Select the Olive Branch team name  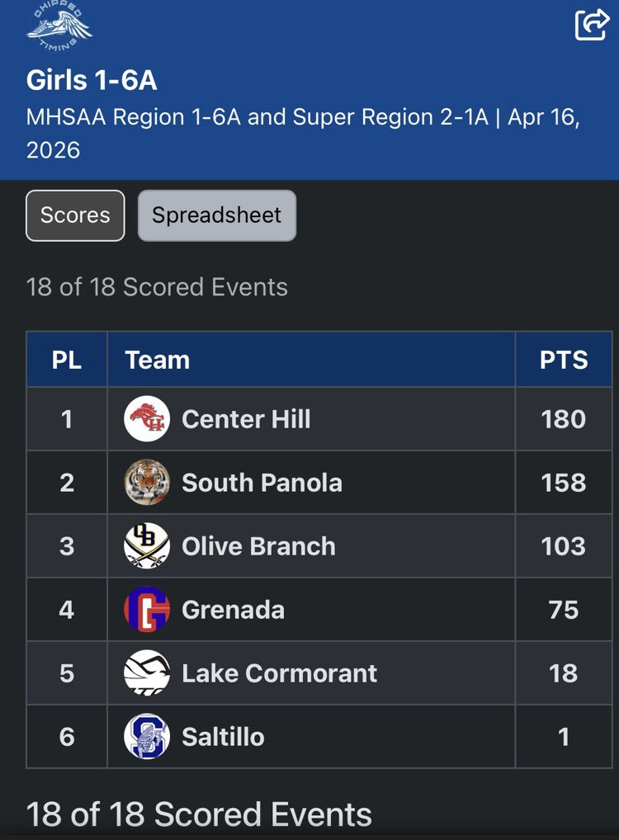(x=258, y=546)
